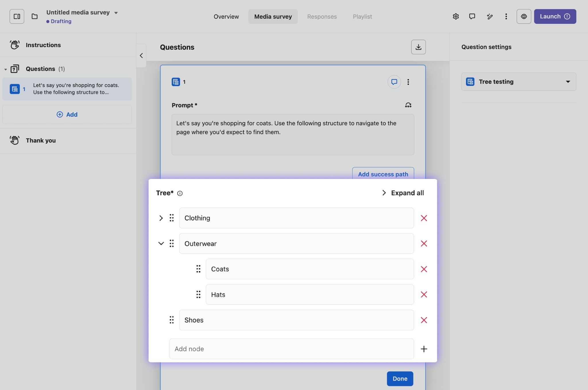
Task: Expand the Clothing tree node
Action: (161, 218)
